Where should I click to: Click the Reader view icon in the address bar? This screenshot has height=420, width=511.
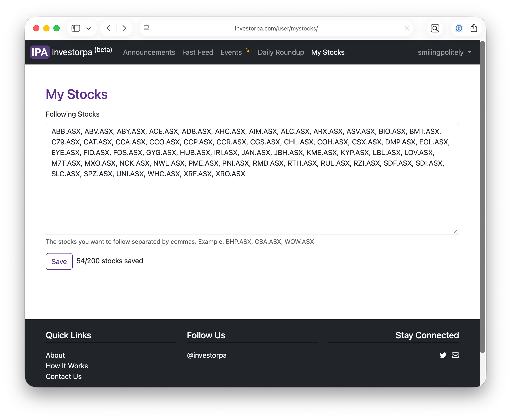(x=146, y=28)
